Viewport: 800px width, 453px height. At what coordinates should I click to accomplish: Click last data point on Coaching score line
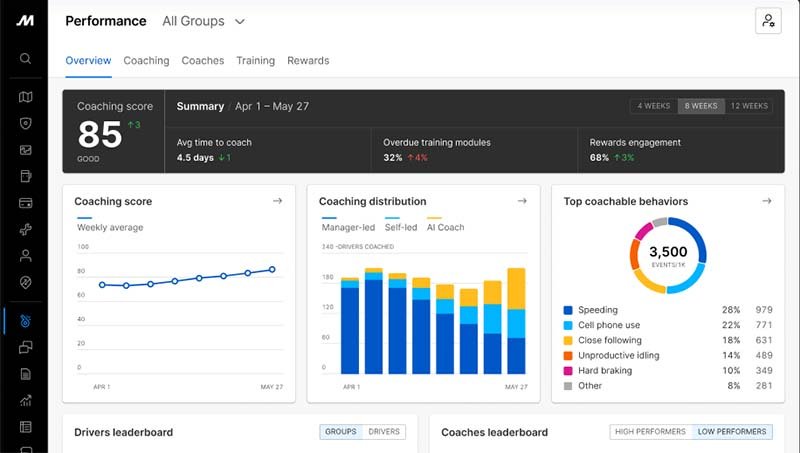click(272, 269)
